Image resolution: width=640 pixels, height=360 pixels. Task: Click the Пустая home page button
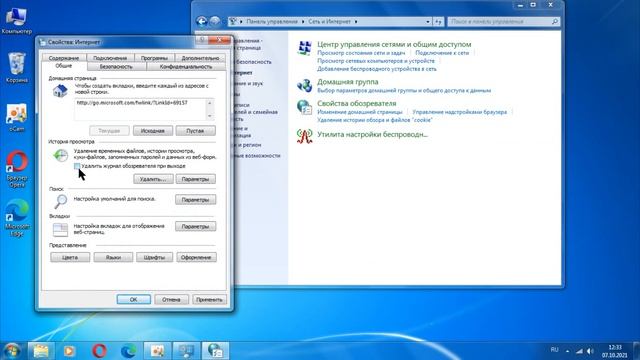pos(195,131)
